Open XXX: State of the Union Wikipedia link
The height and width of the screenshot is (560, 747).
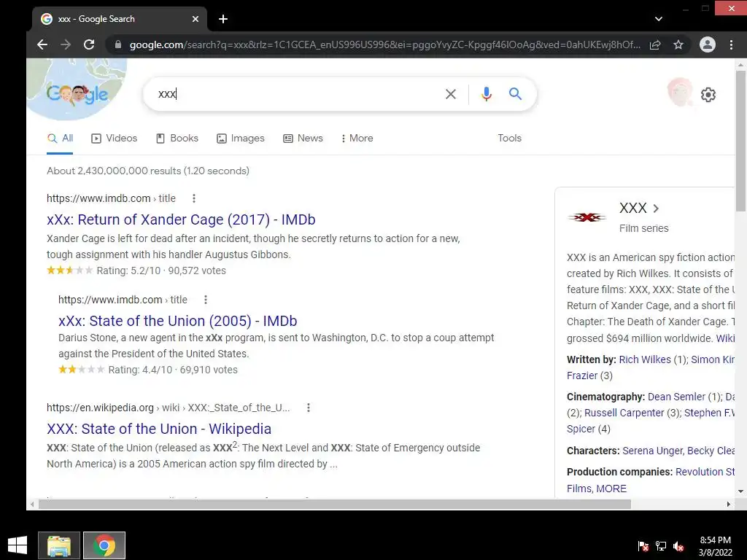tap(159, 429)
